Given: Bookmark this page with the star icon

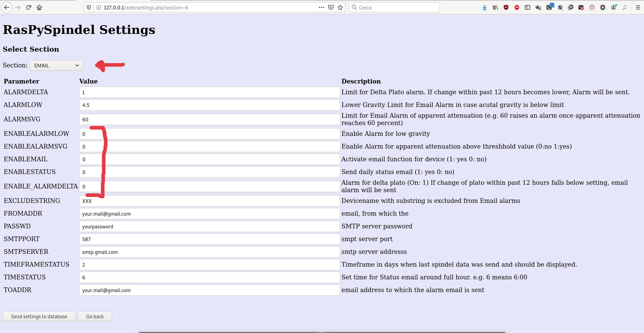Looking at the screenshot, I should [x=340, y=7].
